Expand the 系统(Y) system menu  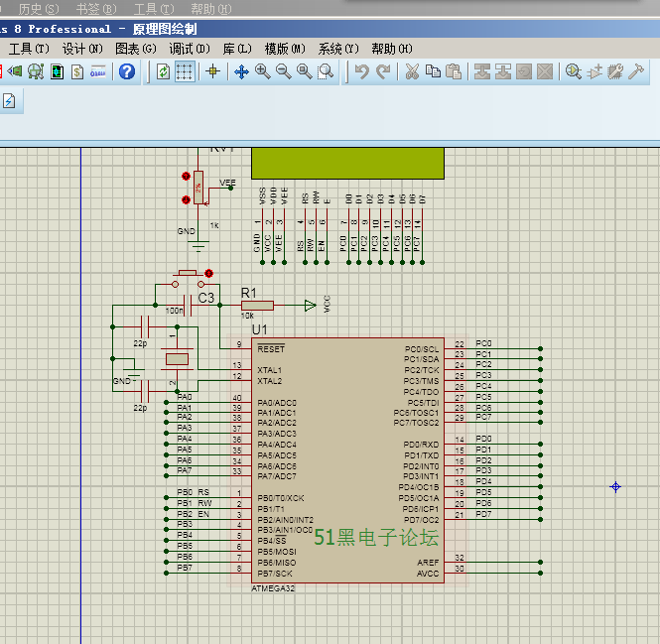pos(339,49)
